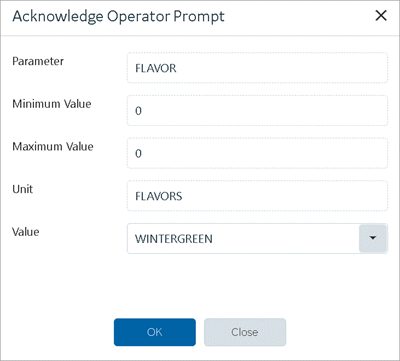Click the Parameter label
Viewport: 400px width, 361px height.
coord(38,61)
